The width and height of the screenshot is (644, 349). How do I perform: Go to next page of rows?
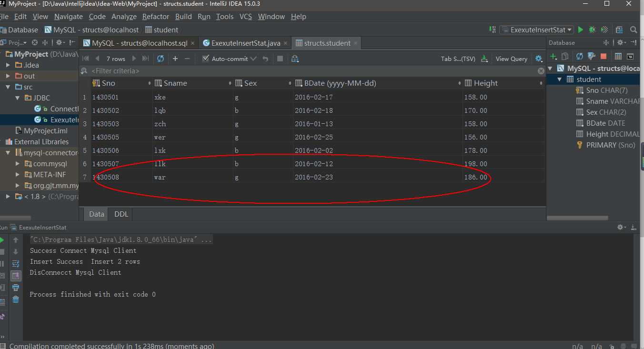click(x=134, y=59)
